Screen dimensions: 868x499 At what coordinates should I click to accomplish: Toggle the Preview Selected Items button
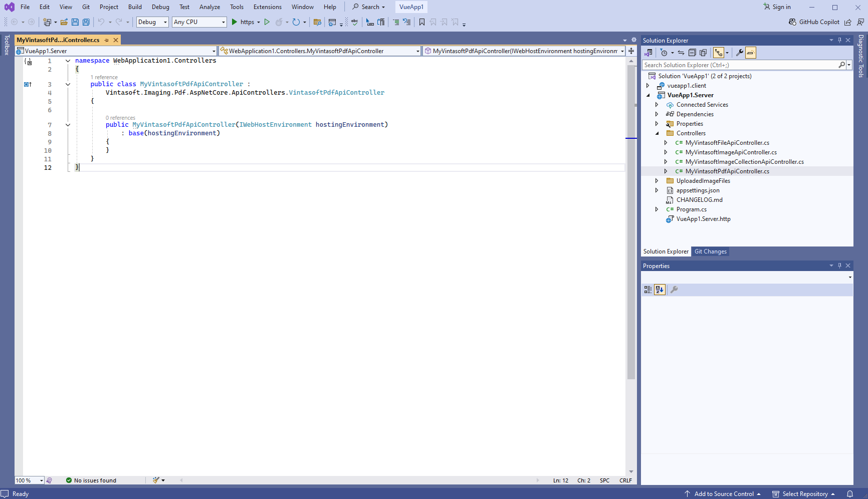pos(750,53)
